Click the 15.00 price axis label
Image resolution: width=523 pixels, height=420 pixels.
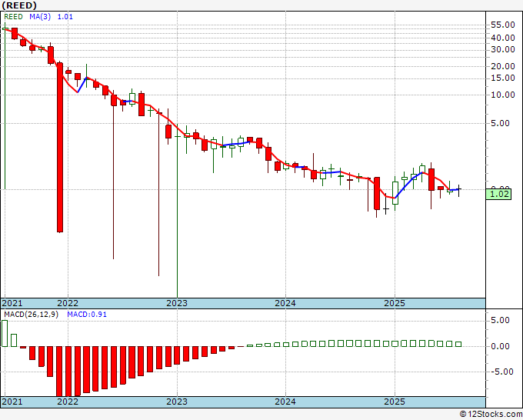click(503, 78)
